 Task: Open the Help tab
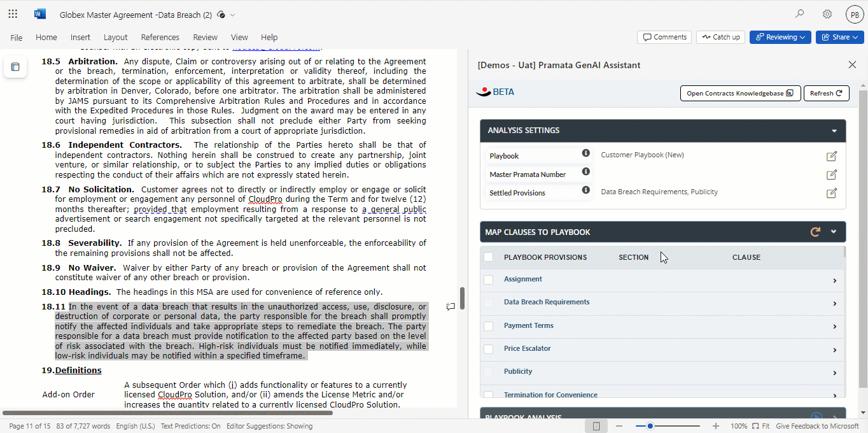click(x=269, y=37)
